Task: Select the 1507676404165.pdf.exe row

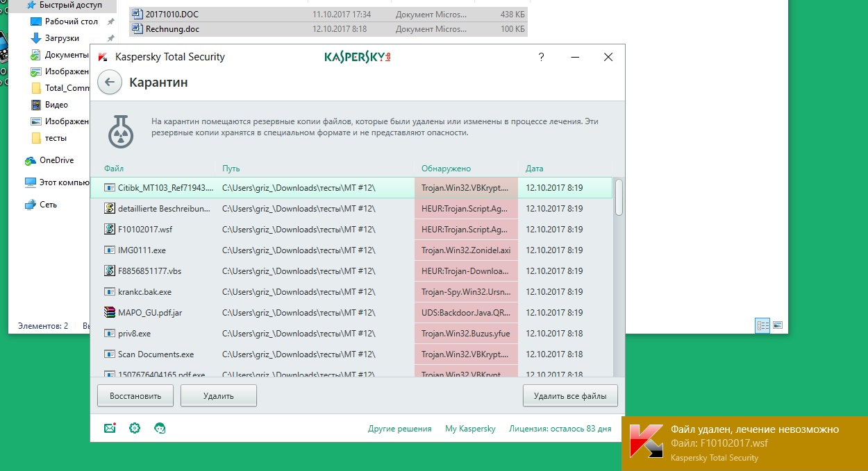Action: click(x=351, y=374)
